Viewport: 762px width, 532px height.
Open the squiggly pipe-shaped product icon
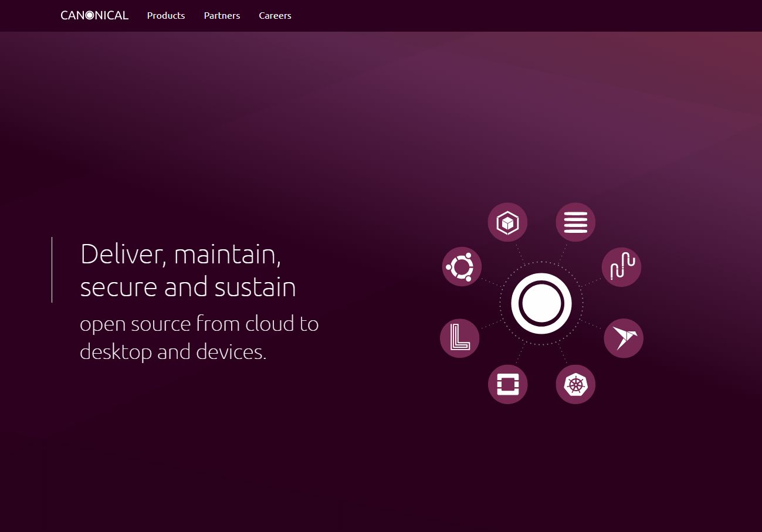tap(621, 267)
